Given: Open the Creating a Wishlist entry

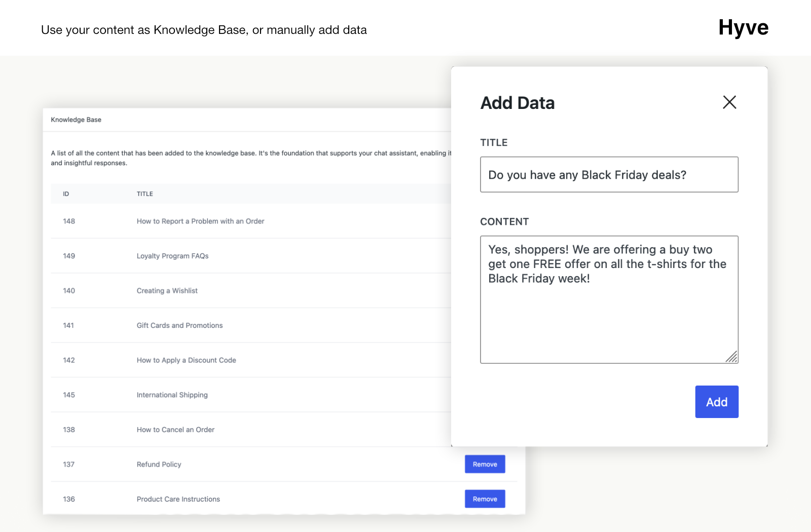Looking at the screenshot, I should [167, 291].
